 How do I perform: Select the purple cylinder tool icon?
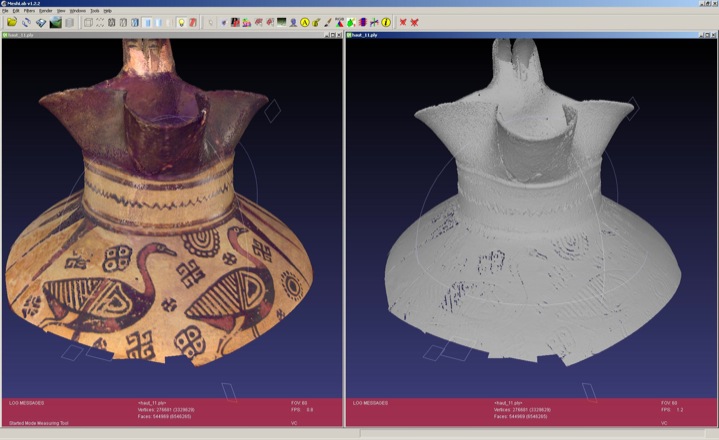(363, 22)
